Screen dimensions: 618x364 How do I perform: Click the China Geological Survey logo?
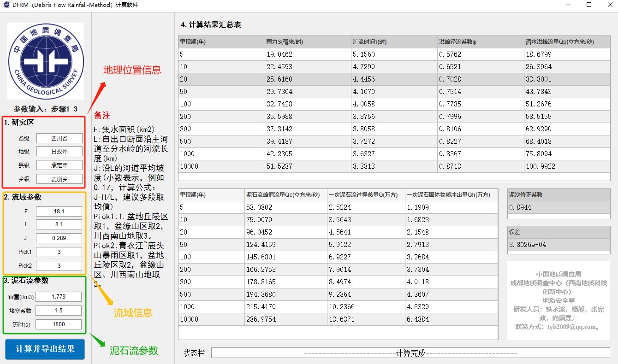[46, 60]
